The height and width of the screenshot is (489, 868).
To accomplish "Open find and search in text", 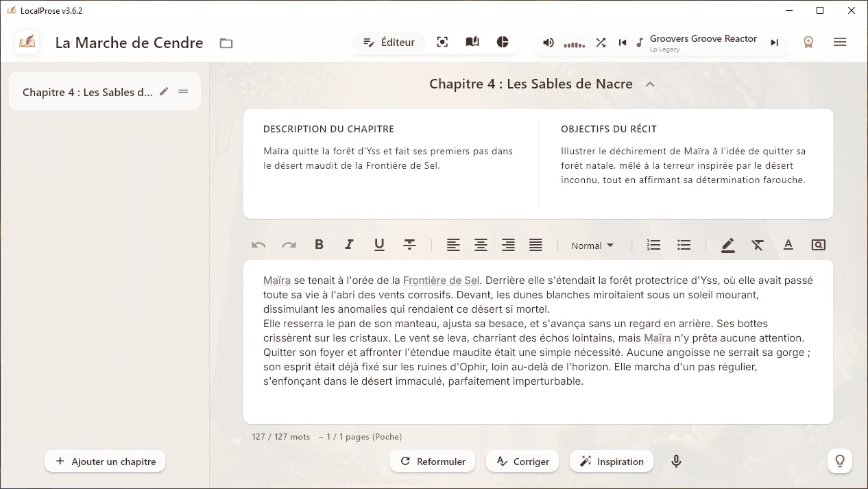I will [x=818, y=245].
